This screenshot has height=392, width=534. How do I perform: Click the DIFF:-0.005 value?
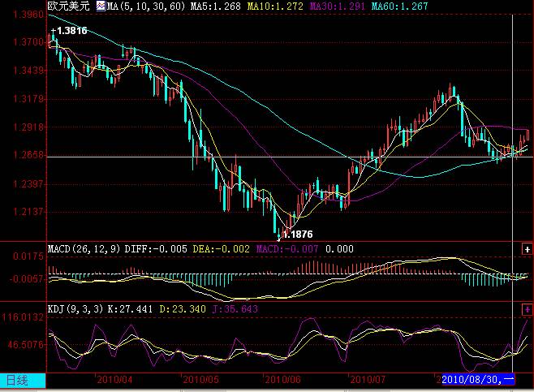[x=156, y=249]
